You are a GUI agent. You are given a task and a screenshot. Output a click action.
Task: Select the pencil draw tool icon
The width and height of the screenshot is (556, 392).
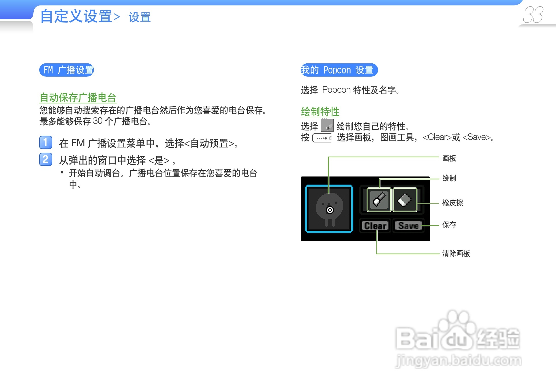click(379, 200)
